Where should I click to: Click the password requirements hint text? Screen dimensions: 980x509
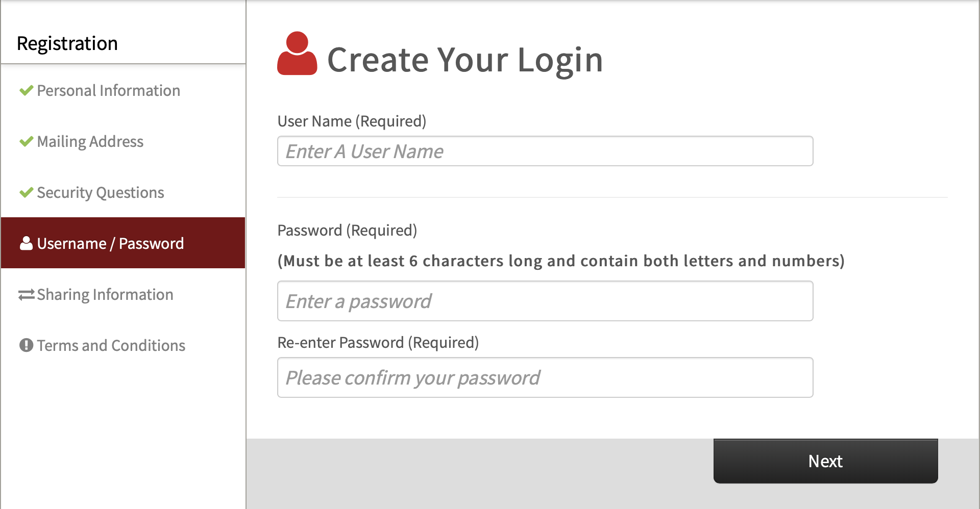(560, 261)
